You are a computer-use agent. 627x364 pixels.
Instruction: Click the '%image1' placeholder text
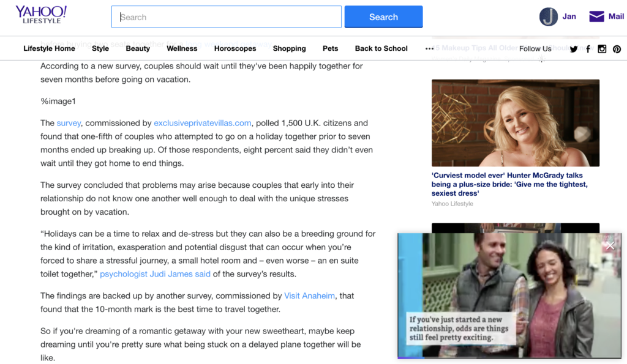click(x=58, y=101)
